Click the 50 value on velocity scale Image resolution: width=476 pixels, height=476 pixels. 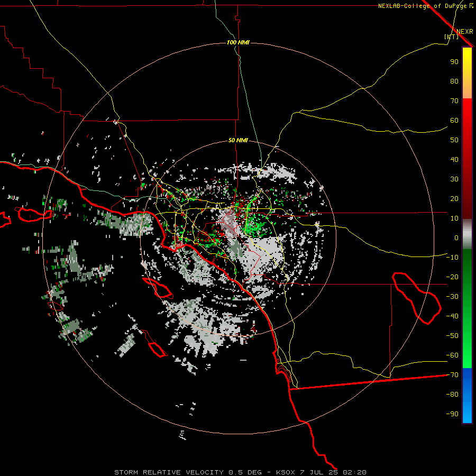tap(454, 140)
